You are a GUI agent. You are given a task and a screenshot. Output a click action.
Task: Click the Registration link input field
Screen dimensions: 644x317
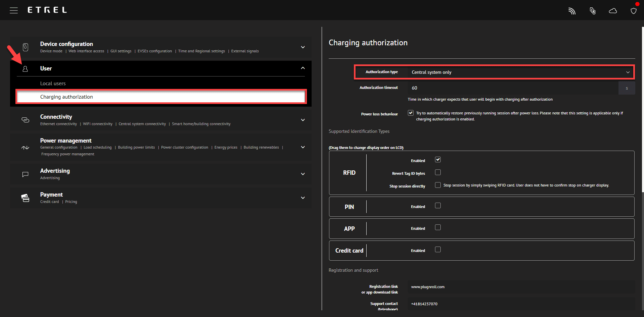[x=521, y=287]
